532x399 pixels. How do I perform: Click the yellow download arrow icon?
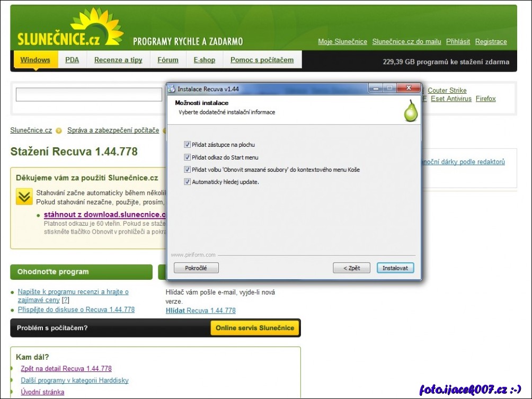[24, 197]
